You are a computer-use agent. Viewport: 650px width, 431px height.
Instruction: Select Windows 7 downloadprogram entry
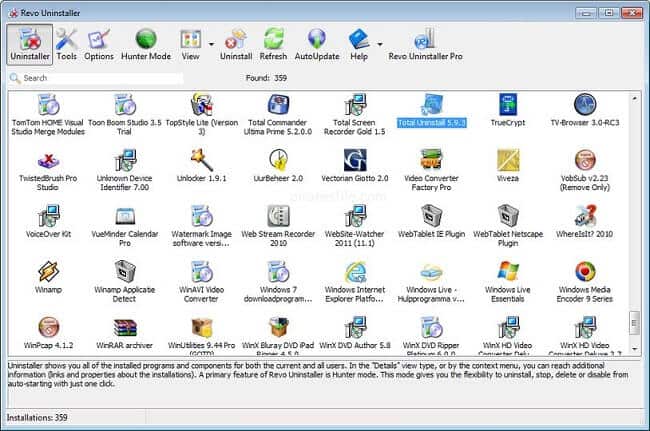[278, 281]
